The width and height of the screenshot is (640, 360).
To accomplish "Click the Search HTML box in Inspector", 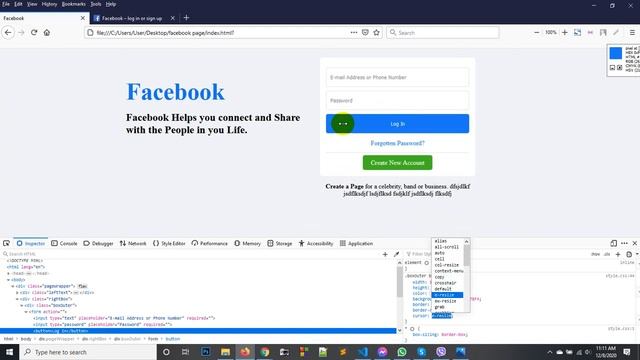I will [190, 254].
